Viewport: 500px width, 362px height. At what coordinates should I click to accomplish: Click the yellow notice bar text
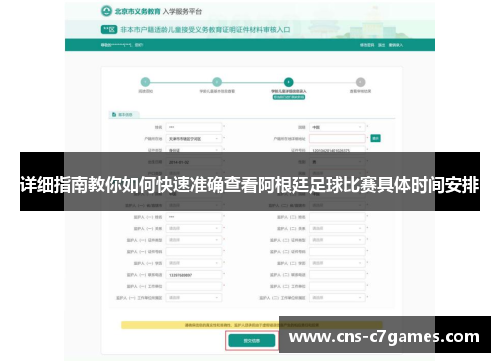pos(252,325)
